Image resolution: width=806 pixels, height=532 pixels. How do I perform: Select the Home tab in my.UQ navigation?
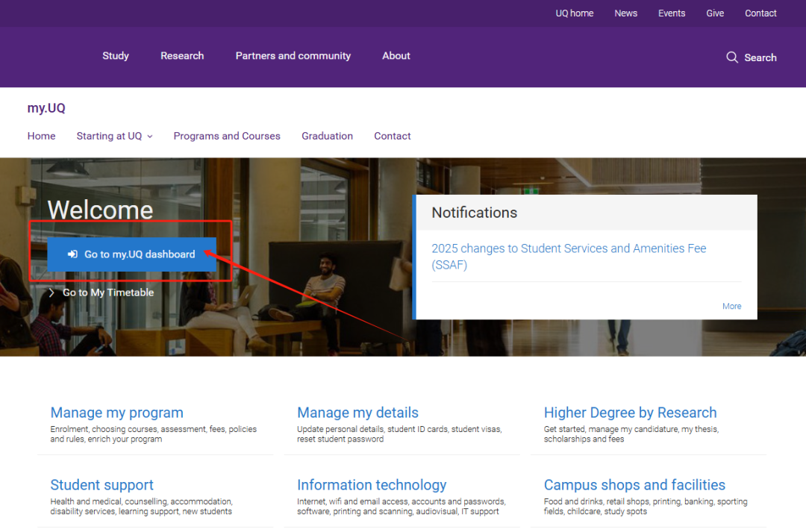point(41,136)
